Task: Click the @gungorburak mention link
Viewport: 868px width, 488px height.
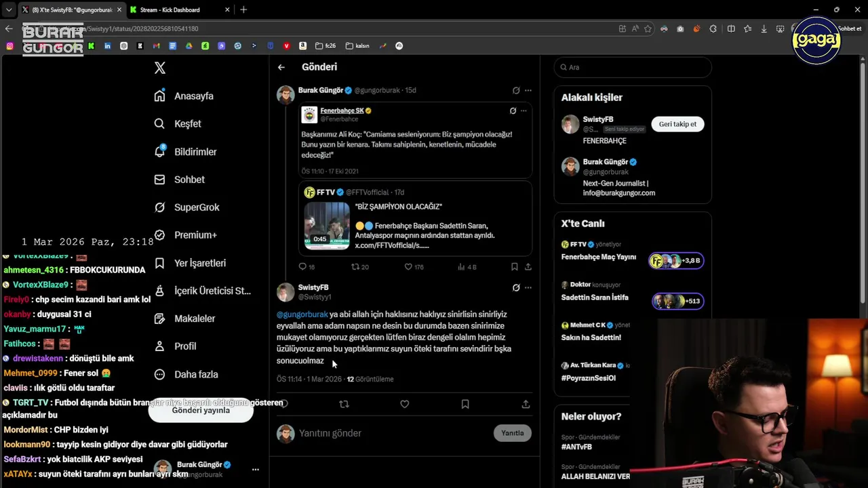Action: (302, 314)
